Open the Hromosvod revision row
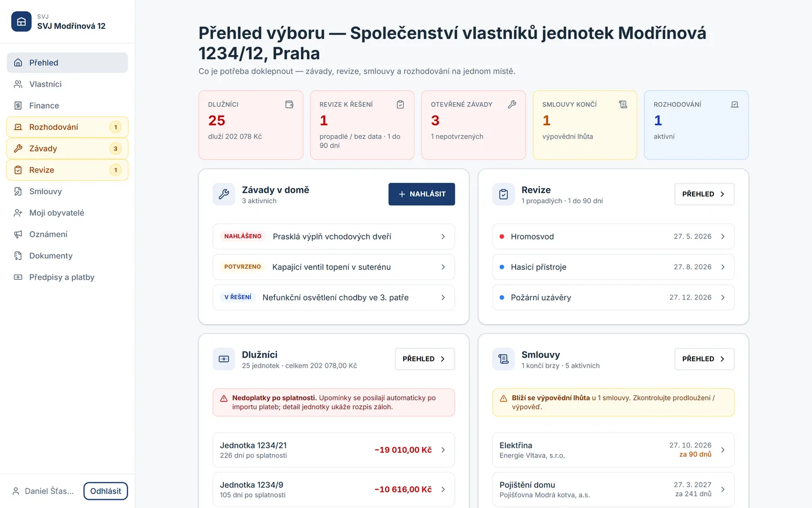 613,237
